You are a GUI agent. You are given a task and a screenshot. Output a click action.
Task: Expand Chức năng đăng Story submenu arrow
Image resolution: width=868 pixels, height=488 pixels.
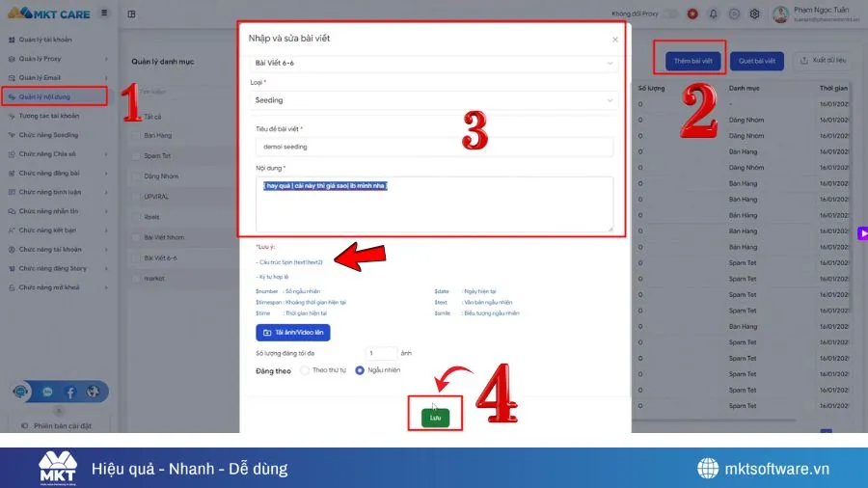pos(106,269)
